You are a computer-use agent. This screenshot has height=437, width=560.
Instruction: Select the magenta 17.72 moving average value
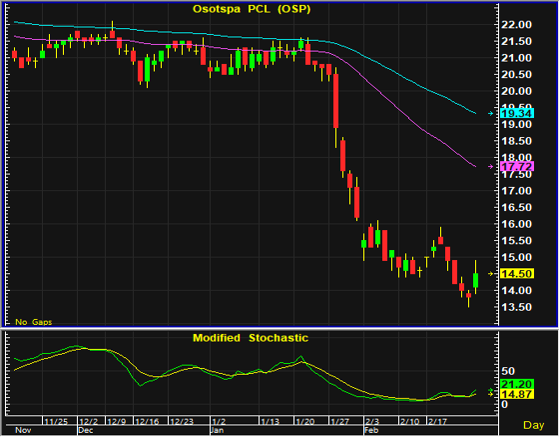pos(517,166)
